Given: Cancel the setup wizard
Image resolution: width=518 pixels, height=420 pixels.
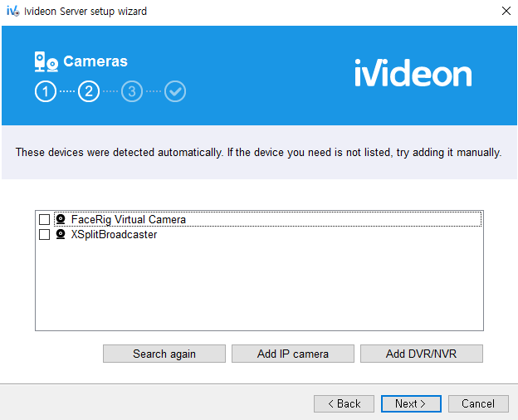Looking at the screenshot, I should 478,403.
